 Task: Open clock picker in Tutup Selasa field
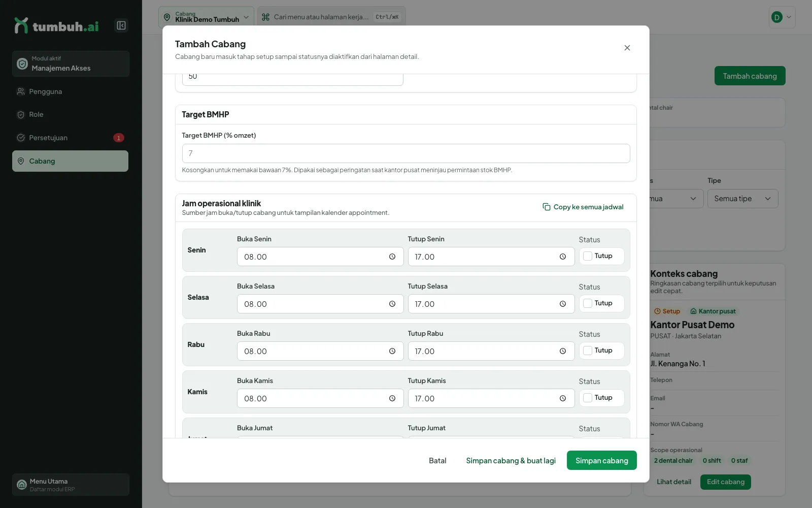pos(563,304)
